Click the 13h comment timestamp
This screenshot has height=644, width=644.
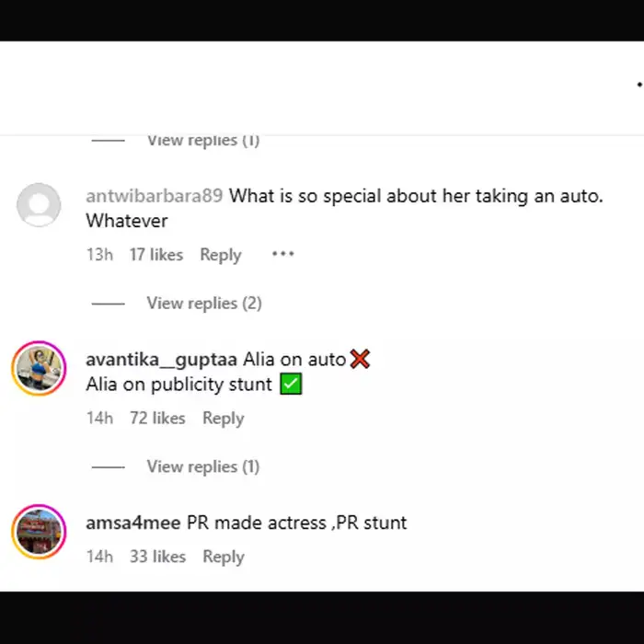(x=99, y=255)
